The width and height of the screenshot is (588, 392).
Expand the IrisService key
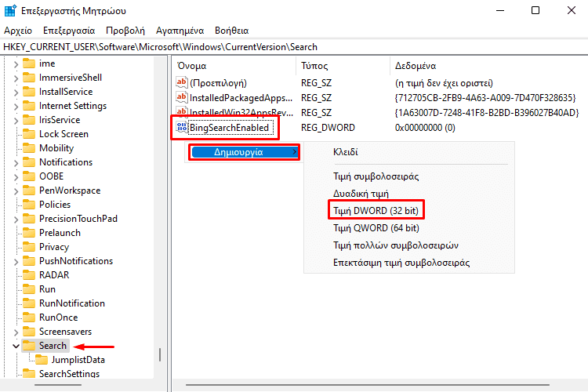16,121
